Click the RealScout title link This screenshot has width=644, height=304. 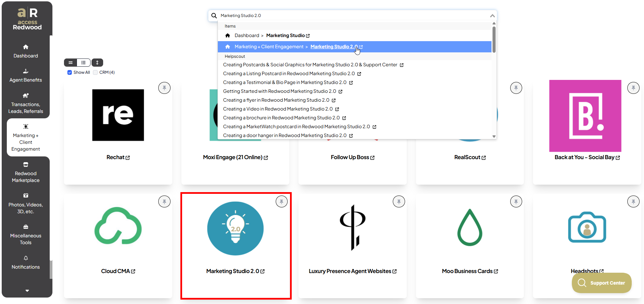click(470, 157)
